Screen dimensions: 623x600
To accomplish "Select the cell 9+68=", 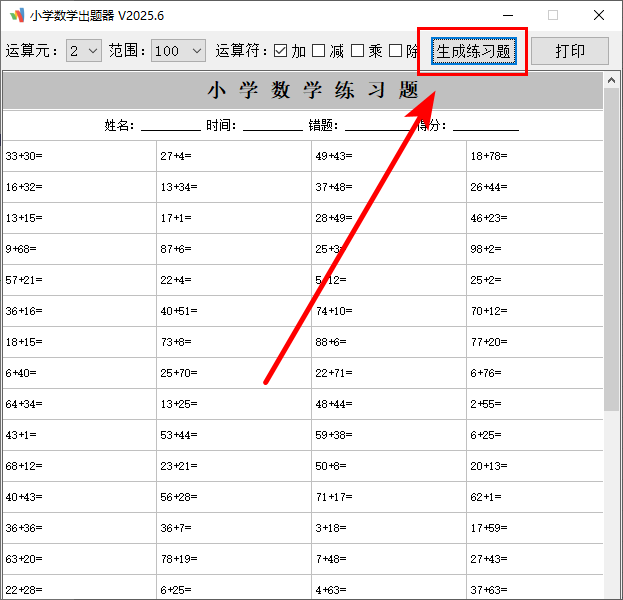I will coord(79,249).
